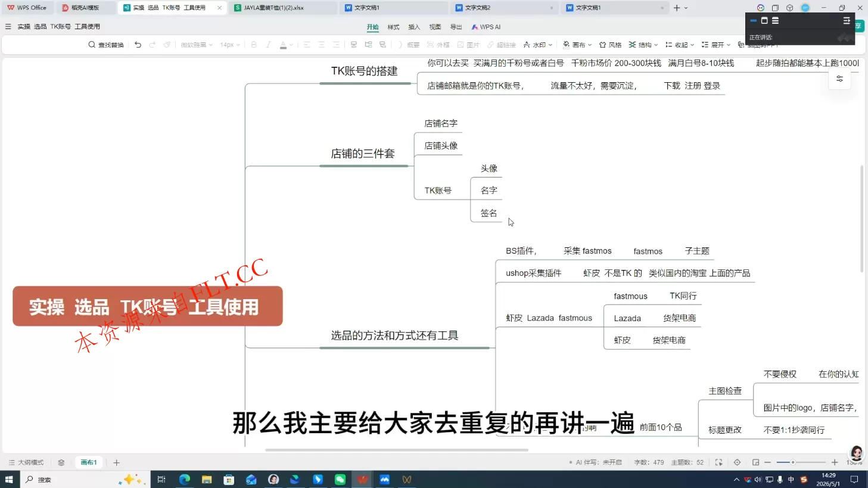The width and height of the screenshot is (868, 488).
Task: Click the horizontal scrollbar under the canvas
Action: tap(396, 450)
